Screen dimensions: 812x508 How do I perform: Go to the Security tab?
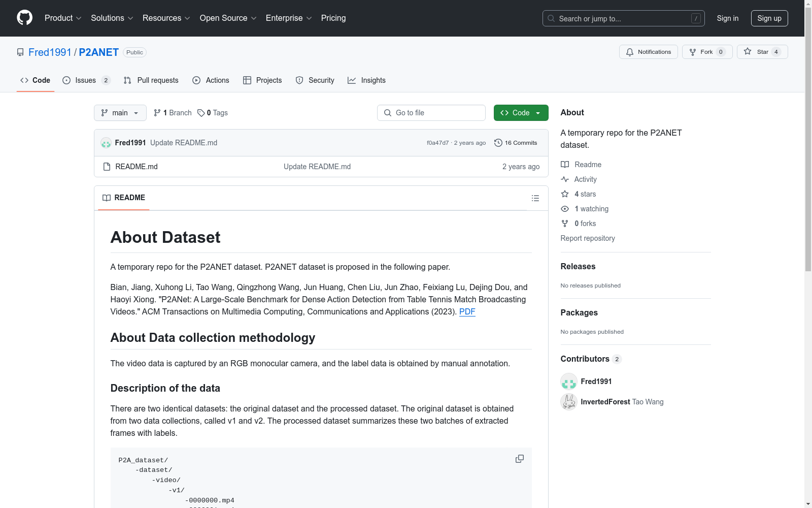pyautogui.click(x=315, y=80)
